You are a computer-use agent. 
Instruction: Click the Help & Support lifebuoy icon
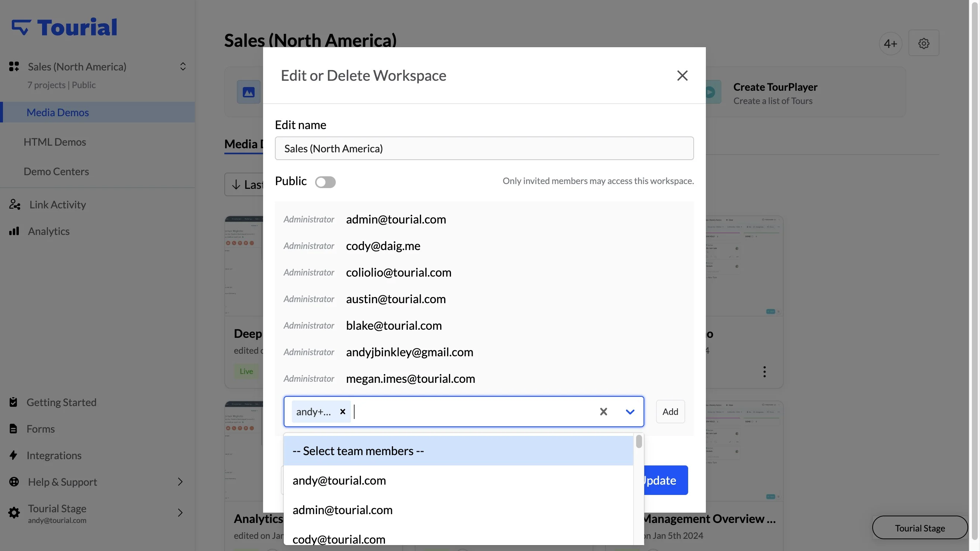click(14, 482)
